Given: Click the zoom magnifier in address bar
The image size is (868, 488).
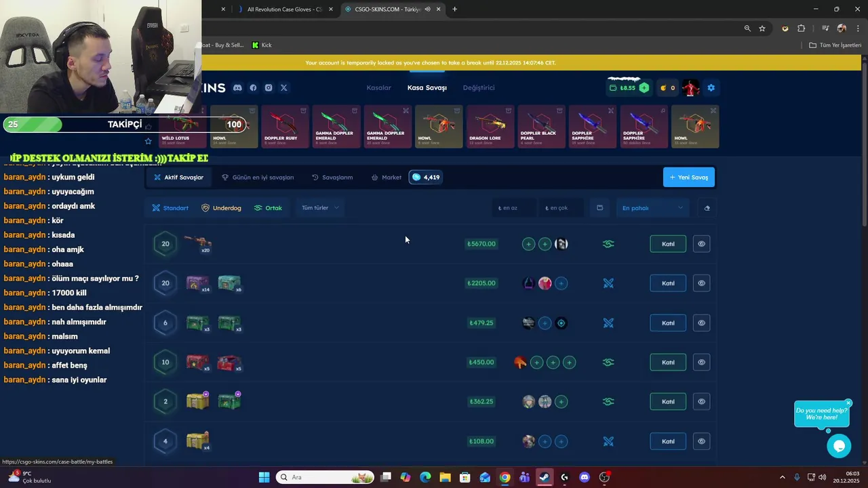Looking at the screenshot, I should coord(747,28).
